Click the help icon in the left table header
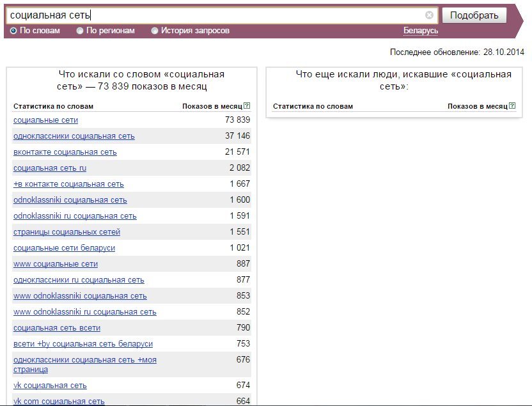The width and height of the screenshot is (532, 406). tap(247, 106)
